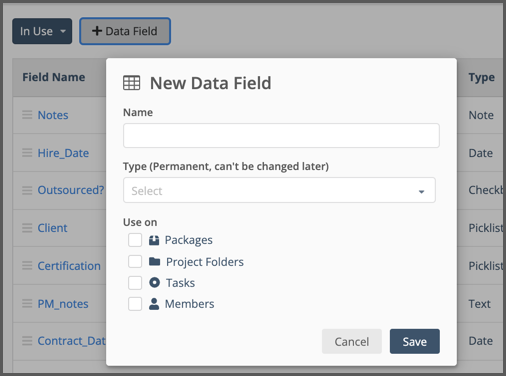
Task: Click the Tasks label text
Action: (180, 283)
